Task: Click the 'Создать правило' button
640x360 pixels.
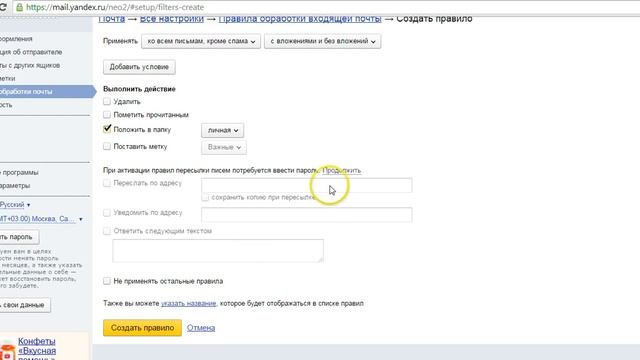Action: point(142,328)
